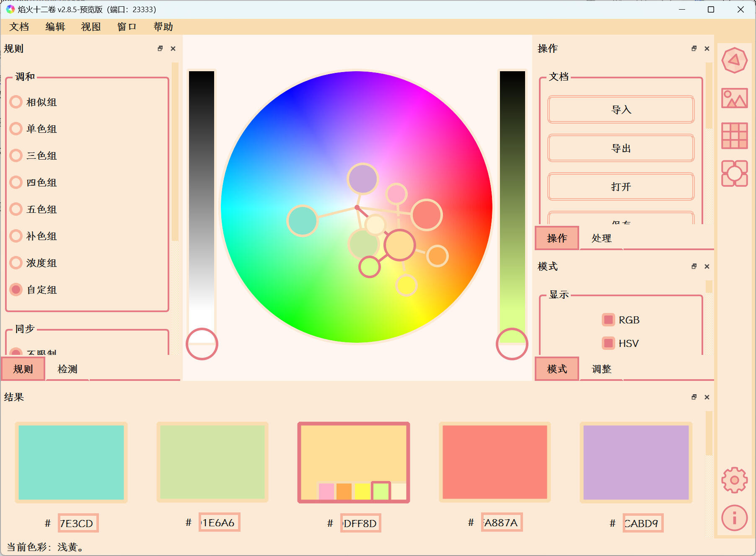Open the color depot icon in sidebar
This screenshot has width=756, height=556.
[734, 173]
